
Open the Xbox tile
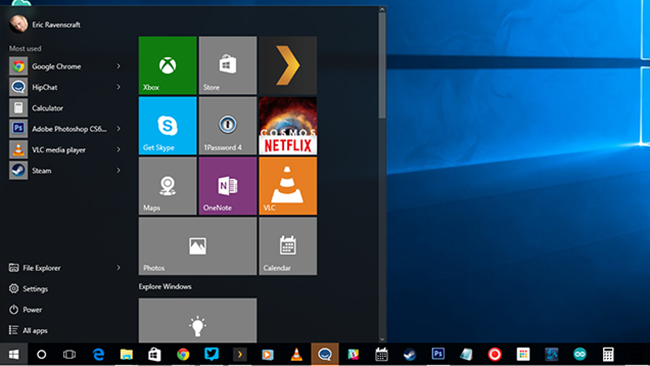pos(167,65)
